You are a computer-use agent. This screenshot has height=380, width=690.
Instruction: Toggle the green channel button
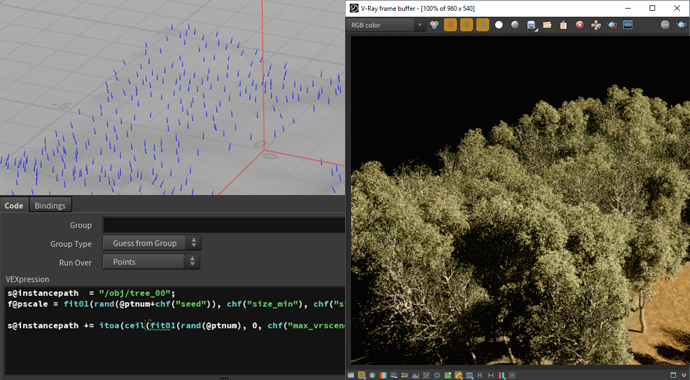pyautogui.click(x=466, y=25)
